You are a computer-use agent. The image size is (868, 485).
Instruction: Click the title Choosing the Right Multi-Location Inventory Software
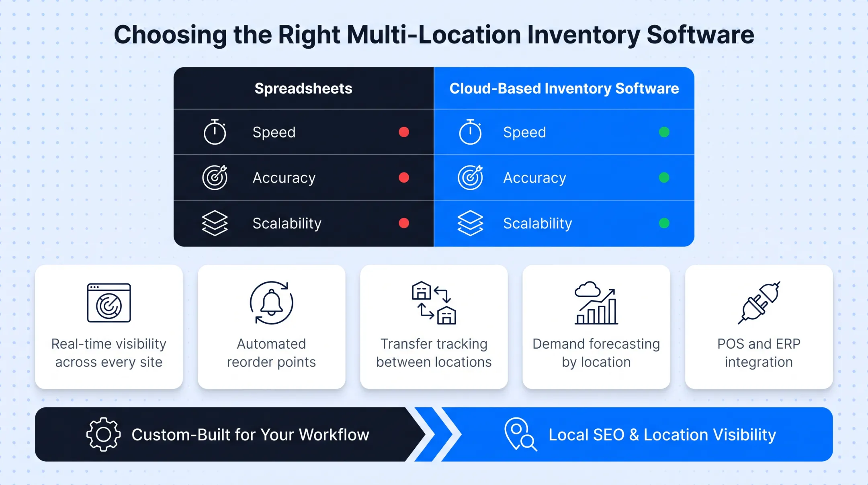pyautogui.click(x=434, y=35)
